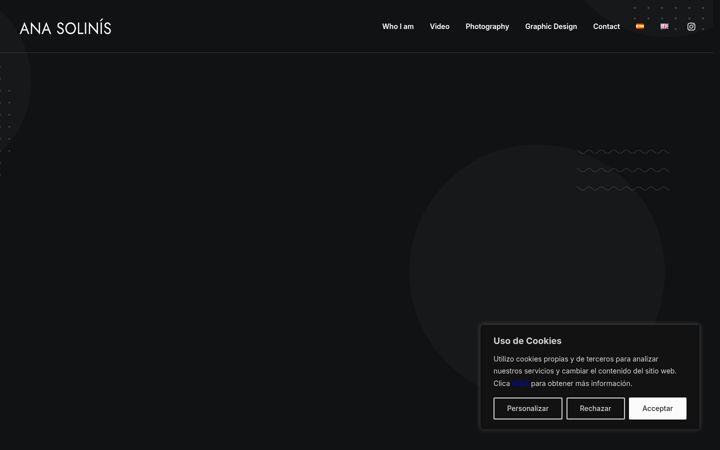Open the Instagram icon link
Viewport: 720px width, 450px height.
click(x=691, y=27)
